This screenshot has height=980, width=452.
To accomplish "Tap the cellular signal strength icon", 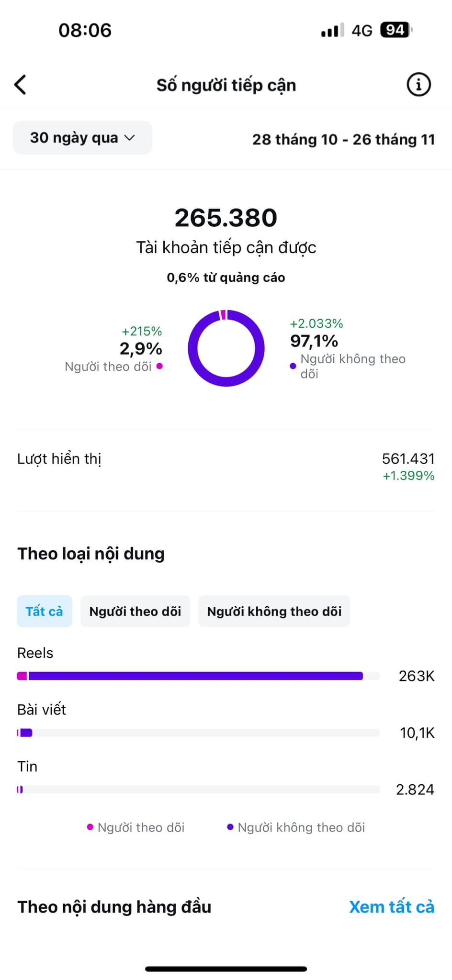I will tap(332, 30).
